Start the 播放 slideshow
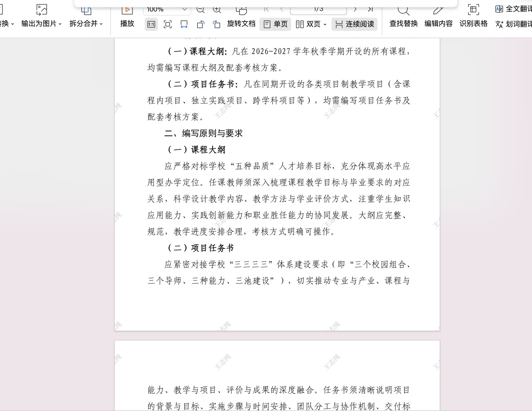Screen dimensions: 532x411 pos(127,16)
